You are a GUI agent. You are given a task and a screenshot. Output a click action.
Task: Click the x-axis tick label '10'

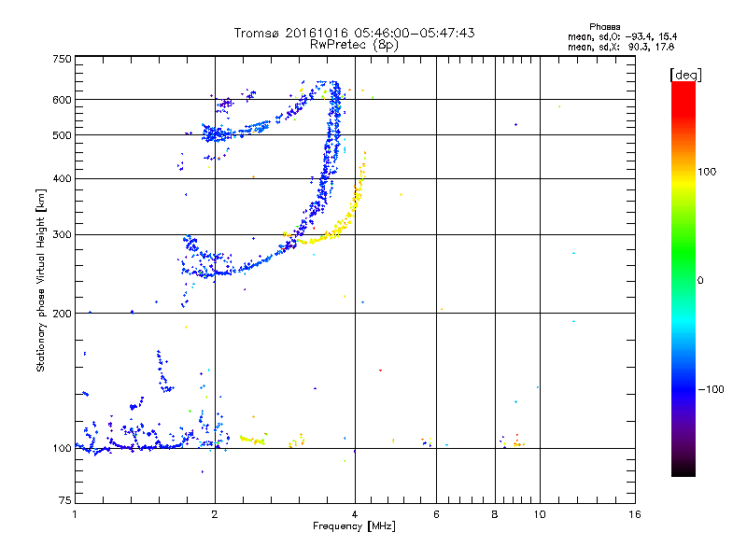coord(540,514)
